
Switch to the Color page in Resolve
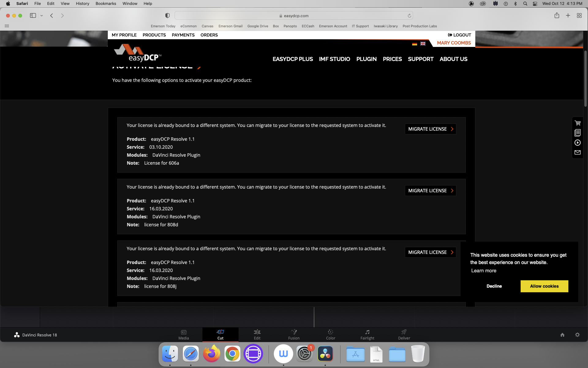click(x=331, y=335)
